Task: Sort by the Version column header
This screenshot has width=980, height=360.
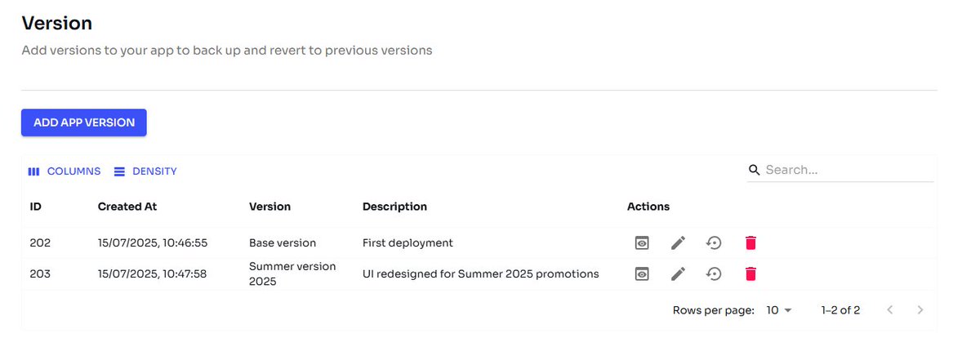Action: click(x=269, y=207)
